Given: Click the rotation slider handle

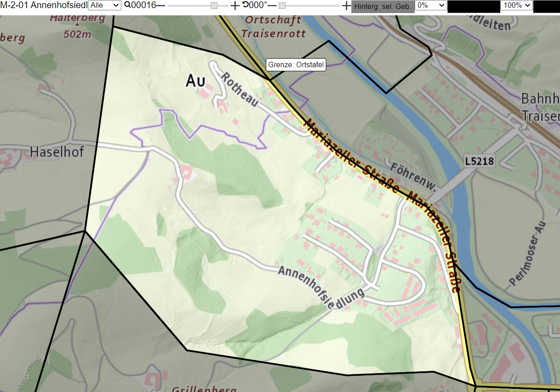Looking at the screenshot, I should tap(282, 5).
